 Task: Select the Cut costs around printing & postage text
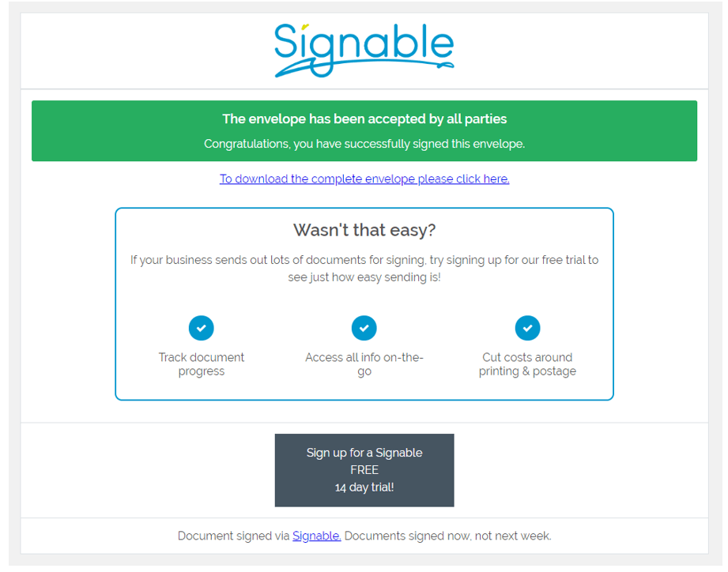(x=527, y=364)
